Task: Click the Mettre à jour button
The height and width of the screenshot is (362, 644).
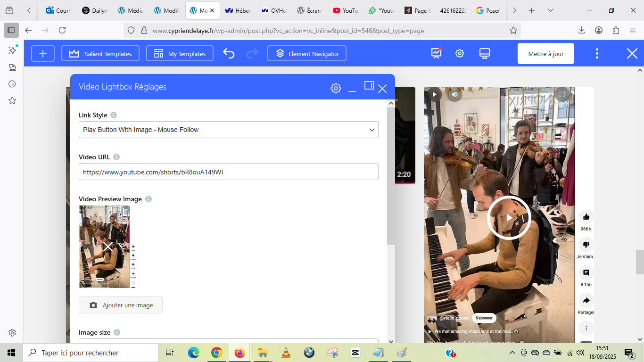Action: 546,54
